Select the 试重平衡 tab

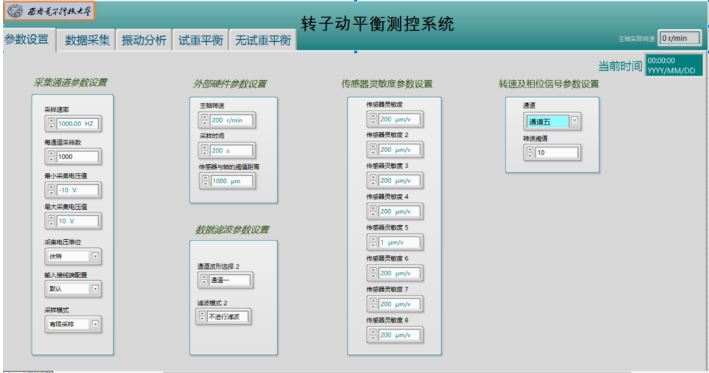point(201,40)
